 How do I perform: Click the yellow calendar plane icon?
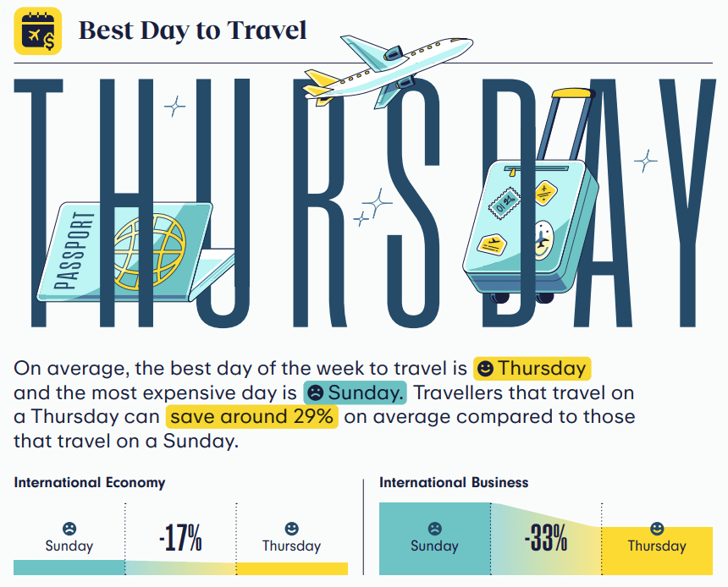tap(37, 30)
